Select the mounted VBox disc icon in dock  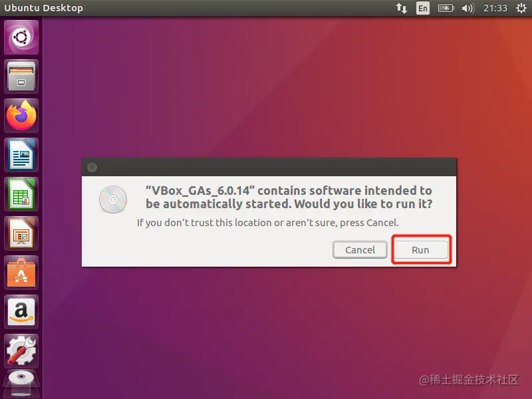click(x=21, y=384)
